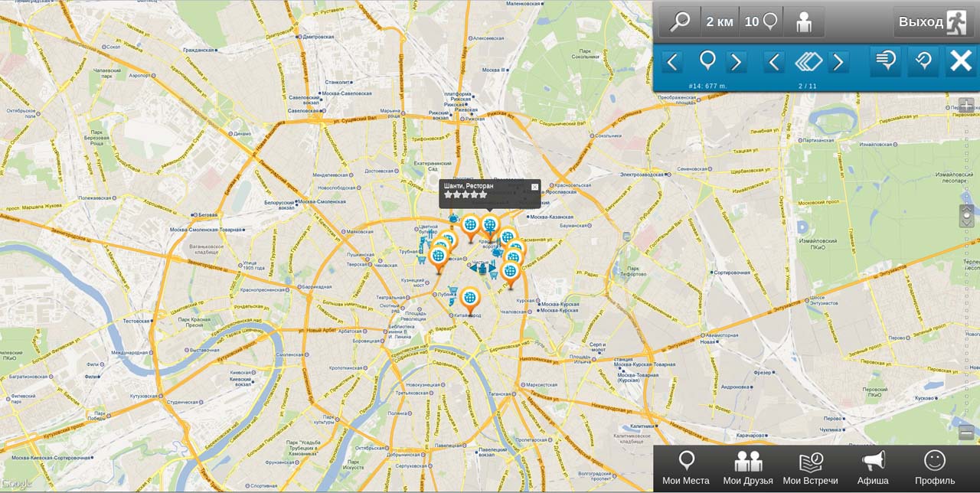Viewport: 980px width, 493px height.
Task: Change the 2 км search radius
Action: point(720,21)
